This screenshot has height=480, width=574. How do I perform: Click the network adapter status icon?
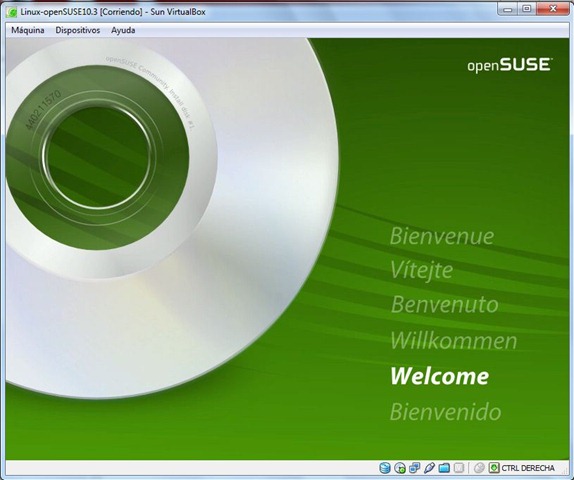point(414,468)
